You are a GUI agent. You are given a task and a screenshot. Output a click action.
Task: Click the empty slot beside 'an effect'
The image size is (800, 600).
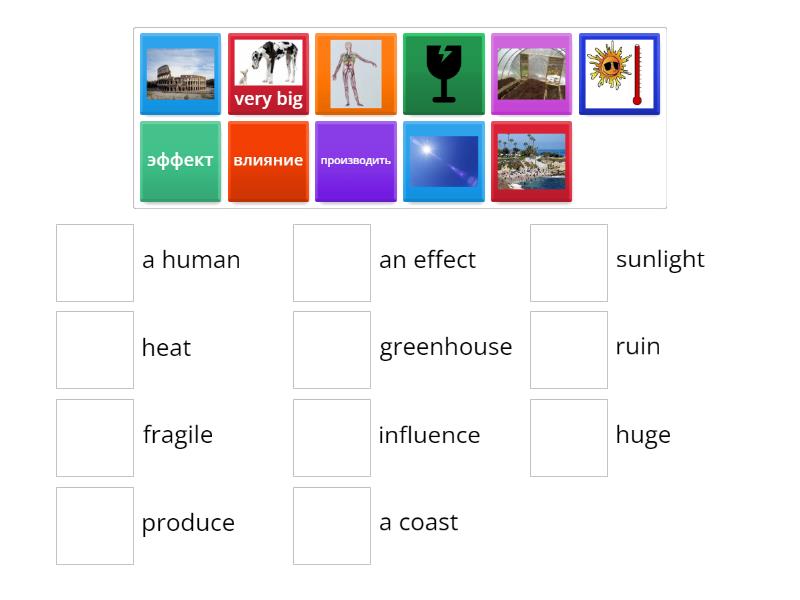click(x=332, y=263)
